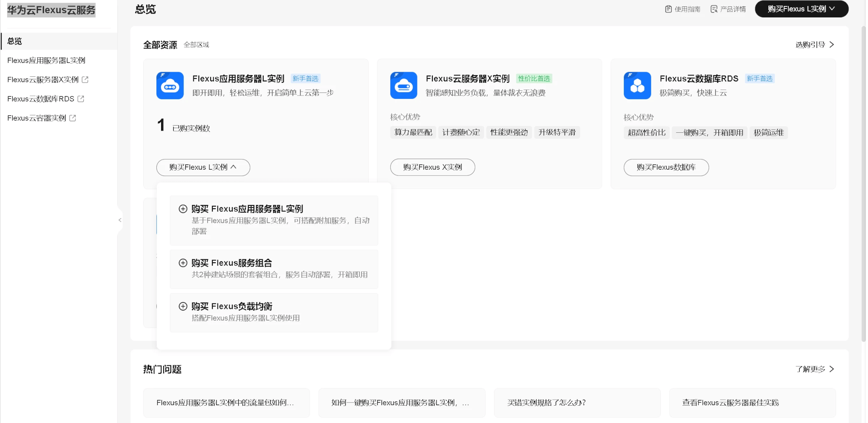Open the top-right 购买Flexus L实例 dropdown
868x423 pixels.
(x=801, y=9)
